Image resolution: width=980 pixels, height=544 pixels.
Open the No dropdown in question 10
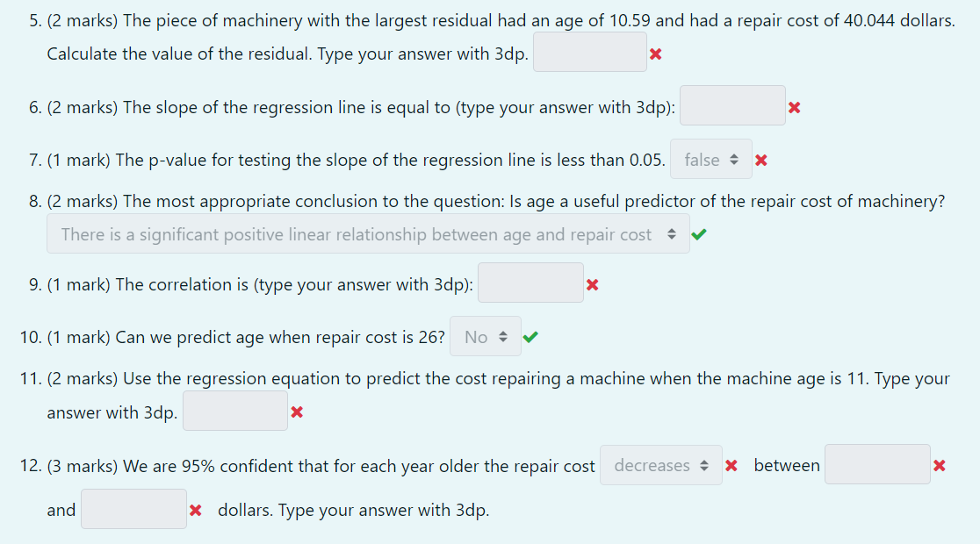(x=486, y=335)
